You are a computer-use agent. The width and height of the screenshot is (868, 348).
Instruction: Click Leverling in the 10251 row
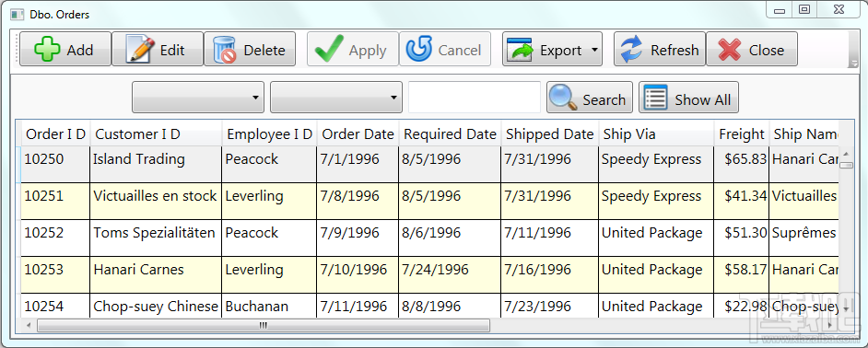[x=269, y=202]
